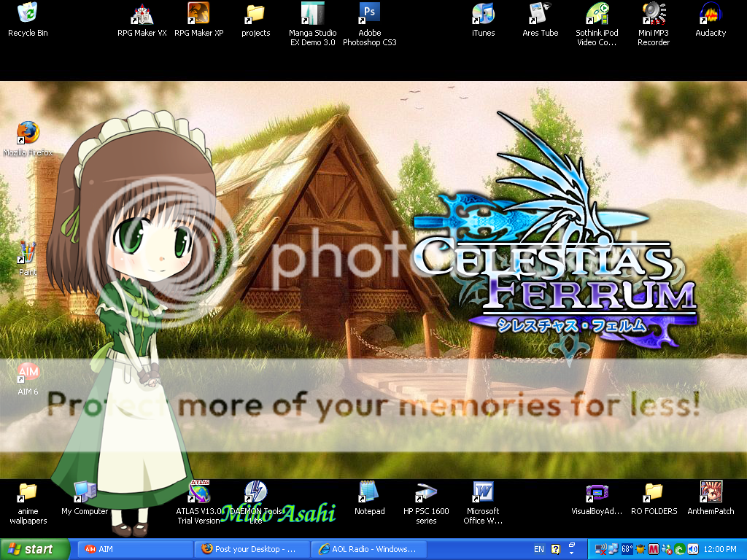The width and height of the screenshot is (747, 560).
Task: Open Mini MP3 Recorder shortcut
Action: [x=654, y=14]
